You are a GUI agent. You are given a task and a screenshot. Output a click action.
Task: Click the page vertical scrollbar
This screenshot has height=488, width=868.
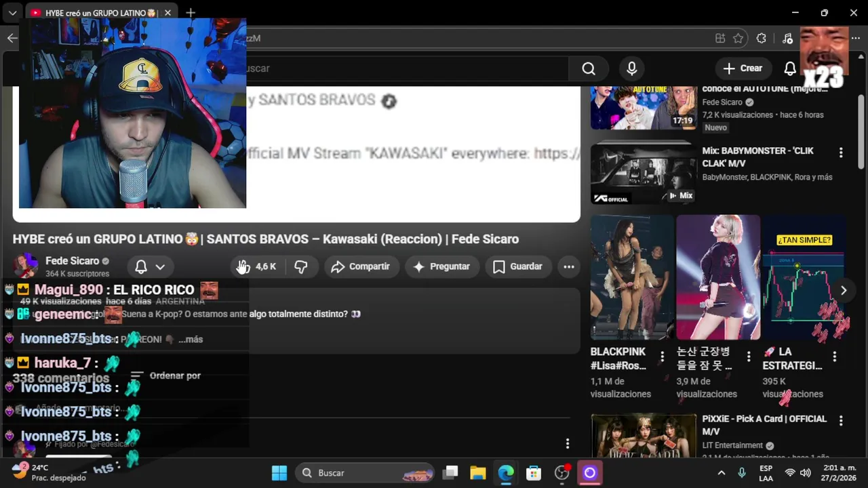[x=861, y=131]
